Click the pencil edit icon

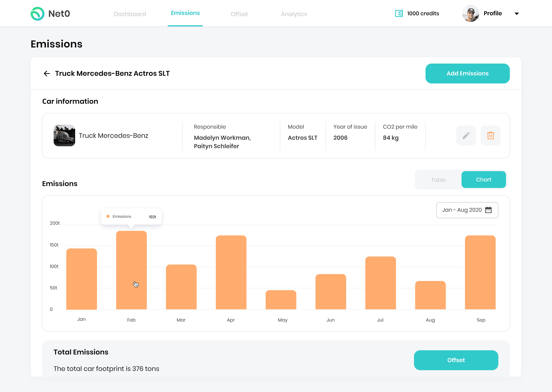(x=466, y=135)
